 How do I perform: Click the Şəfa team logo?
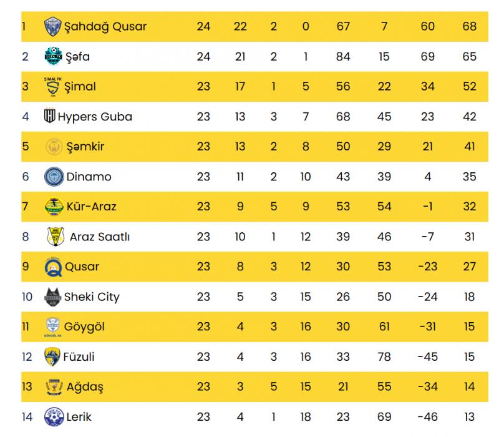click(54, 56)
